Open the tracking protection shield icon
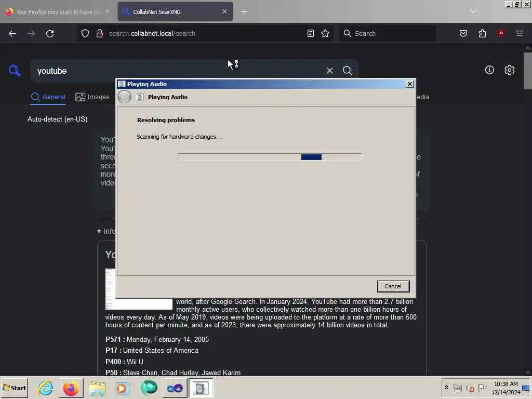This screenshot has height=399, width=532. [x=85, y=33]
